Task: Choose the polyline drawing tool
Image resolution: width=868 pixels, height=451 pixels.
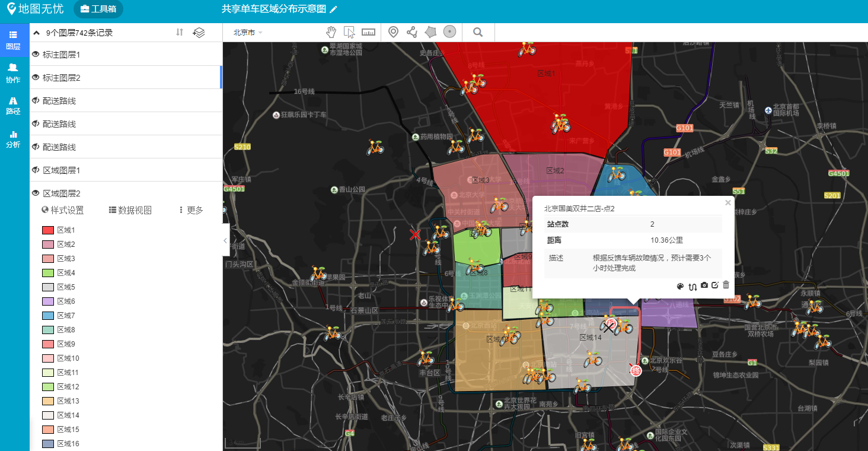Action: tap(411, 31)
